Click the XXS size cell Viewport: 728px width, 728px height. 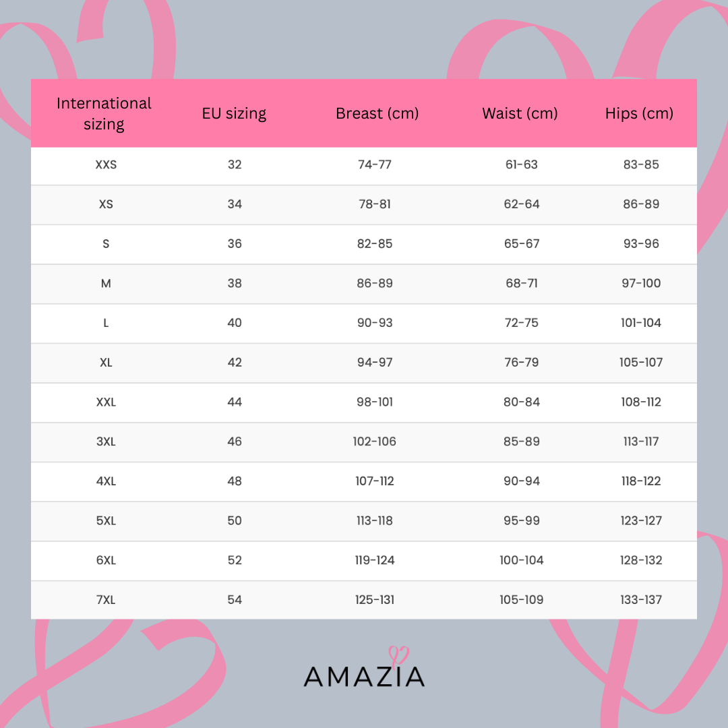[106, 164]
